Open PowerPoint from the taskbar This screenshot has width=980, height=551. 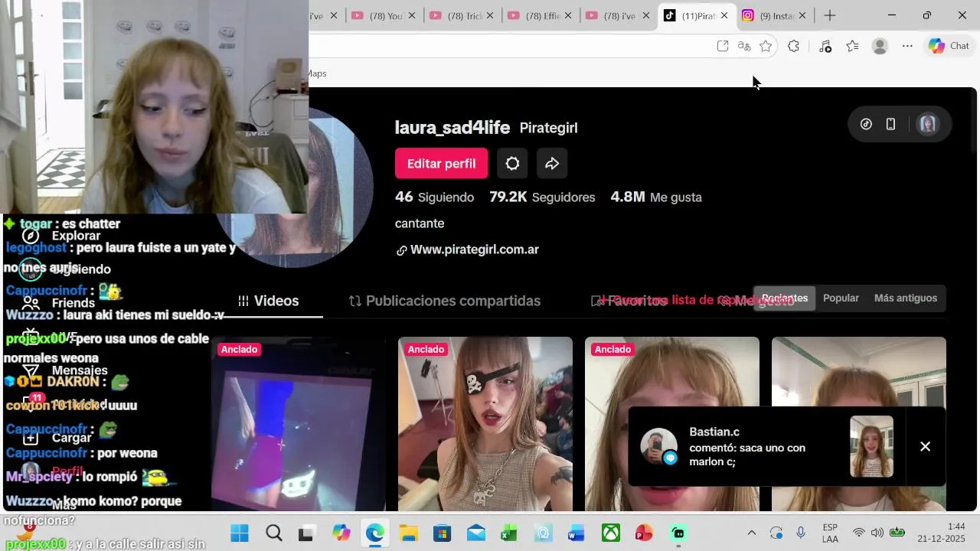tap(644, 533)
